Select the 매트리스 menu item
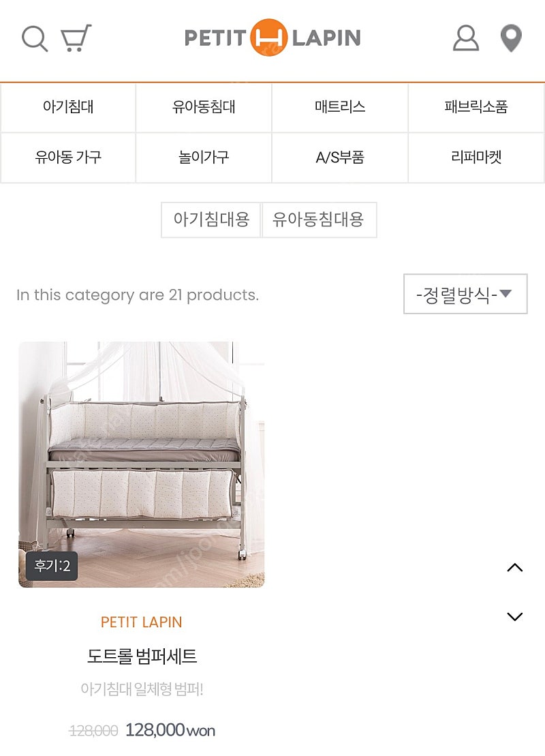 pyautogui.click(x=340, y=107)
